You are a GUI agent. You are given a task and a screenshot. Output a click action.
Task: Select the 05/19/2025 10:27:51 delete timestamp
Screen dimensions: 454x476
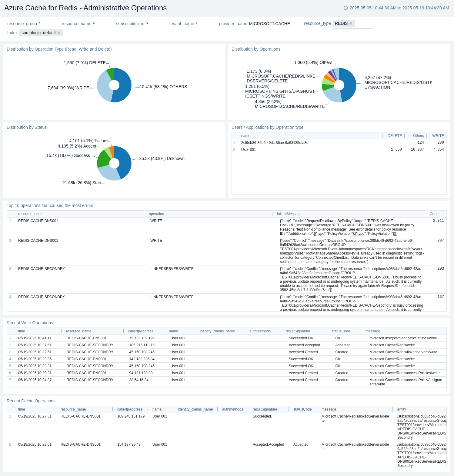point(35,416)
